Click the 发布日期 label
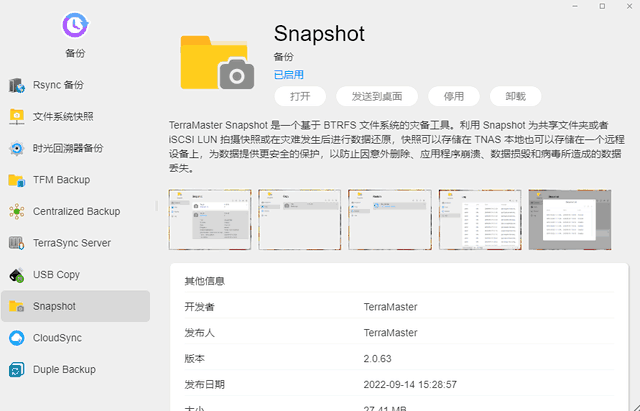The width and height of the screenshot is (640, 411). point(204,384)
